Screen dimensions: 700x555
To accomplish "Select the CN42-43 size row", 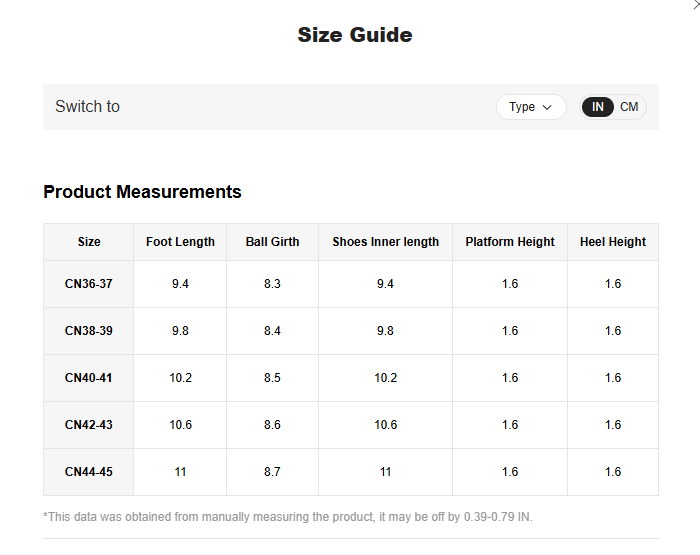I will tap(89, 425).
